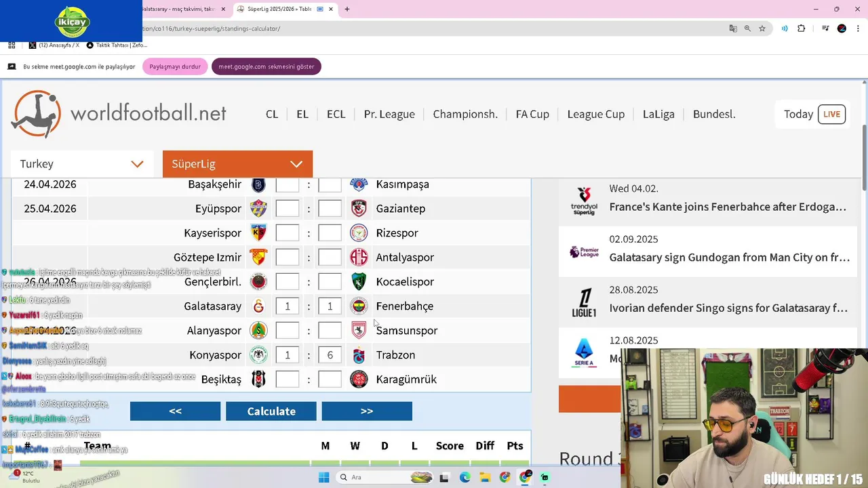868x488 pixels.
Task: Click the Fenerbahçe team crest
Action: [359, 306]
